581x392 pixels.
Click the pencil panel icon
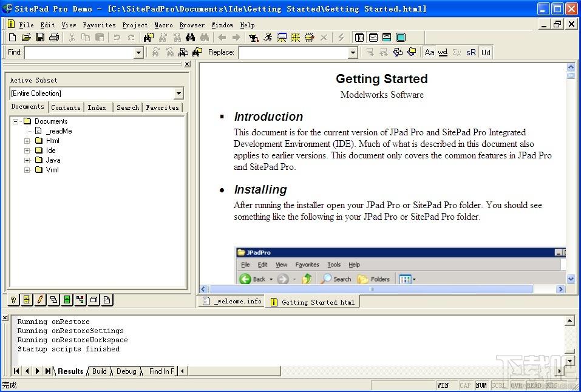point(40,300)
